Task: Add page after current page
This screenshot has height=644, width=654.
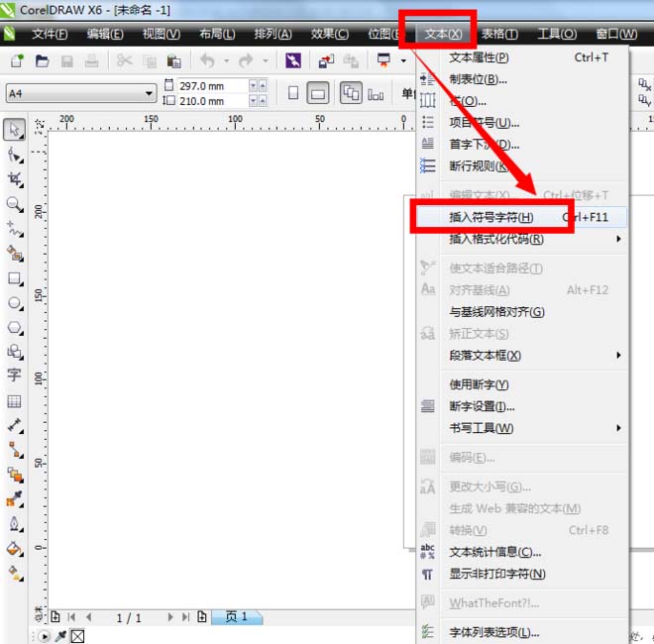Action: coord(202,616)
